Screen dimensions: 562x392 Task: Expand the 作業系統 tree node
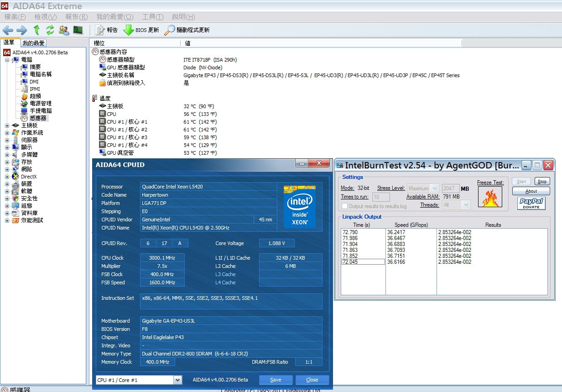pos(7,133)
